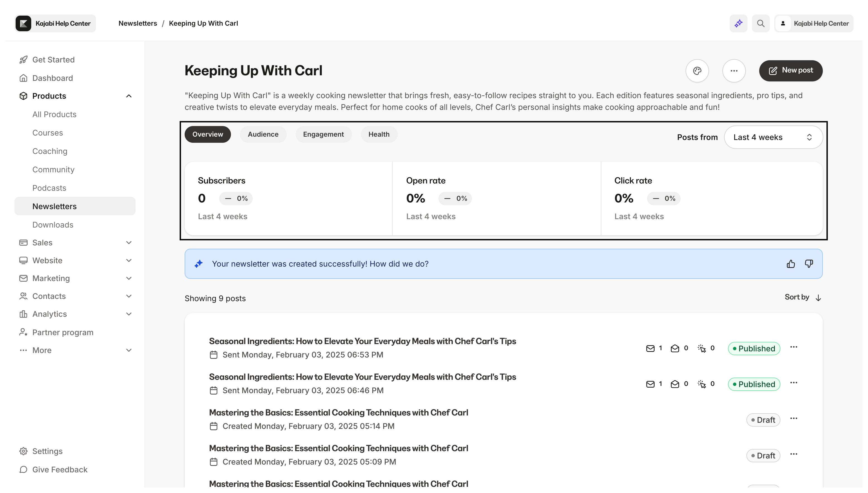
Task: Open options menu for the first draft post
Action: point(794,418)
